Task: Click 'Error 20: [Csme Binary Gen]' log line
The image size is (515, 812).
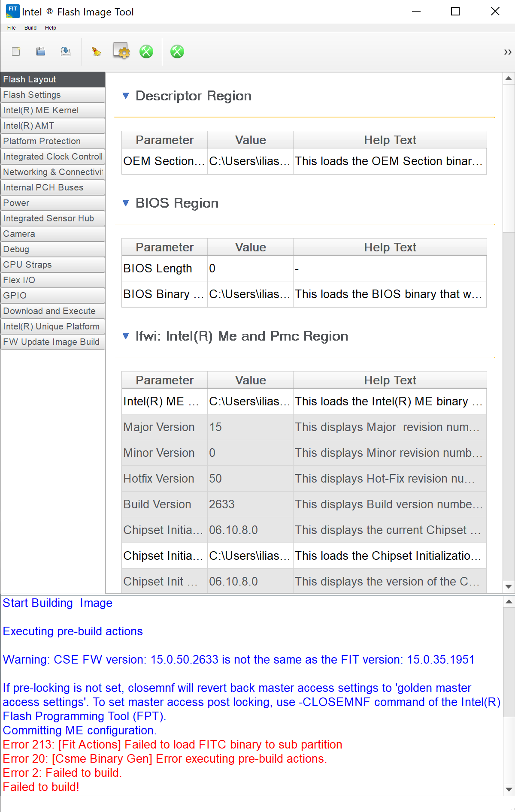Action: (165, 759)
